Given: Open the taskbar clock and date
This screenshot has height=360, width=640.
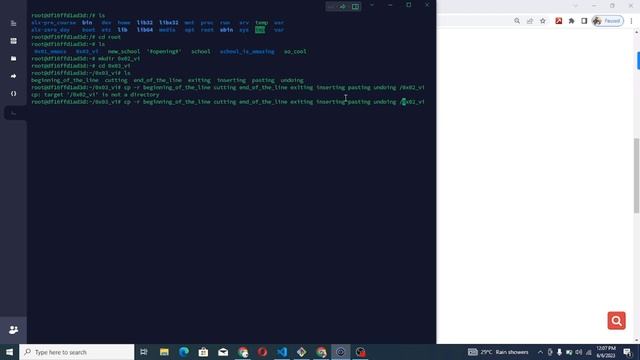Looking at the screenshot, I should (x=606, y=352).
